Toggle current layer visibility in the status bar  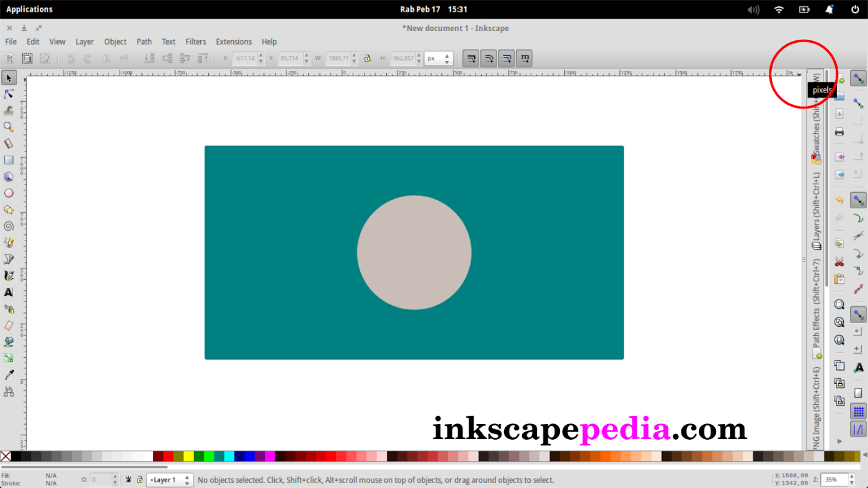[x=128, y=479]
